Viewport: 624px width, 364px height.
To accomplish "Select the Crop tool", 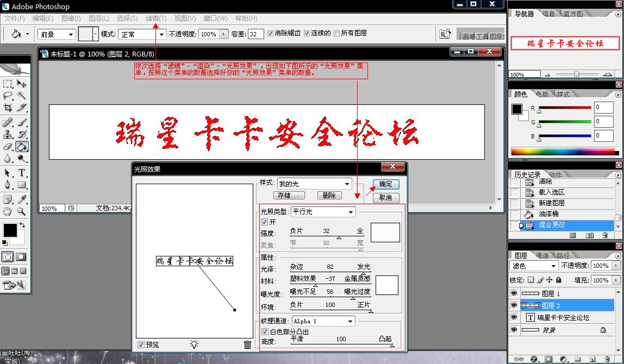I will (8, 108).
